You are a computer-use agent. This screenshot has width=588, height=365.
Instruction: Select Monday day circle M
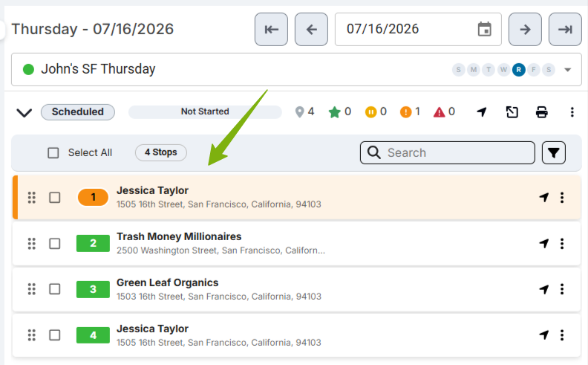click(x=474, y=69)
